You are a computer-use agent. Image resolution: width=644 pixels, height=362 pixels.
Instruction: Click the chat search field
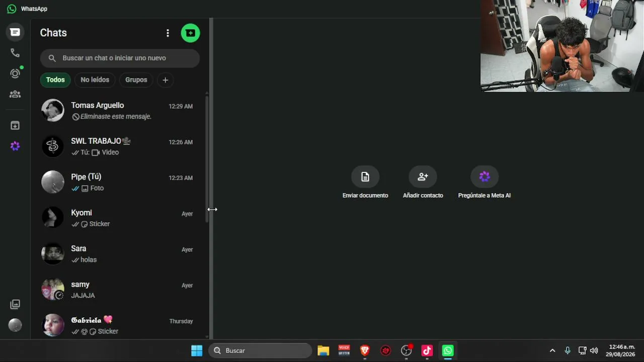pos(120,58)
